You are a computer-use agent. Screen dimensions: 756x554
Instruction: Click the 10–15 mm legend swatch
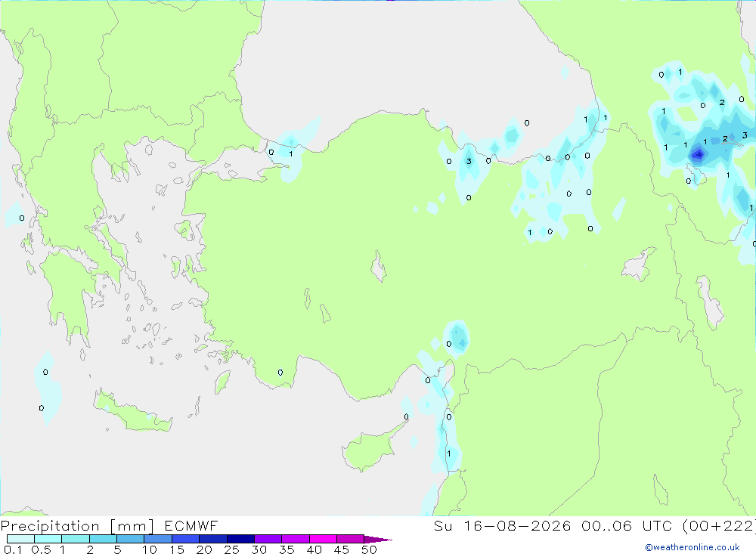pos(158,539)
